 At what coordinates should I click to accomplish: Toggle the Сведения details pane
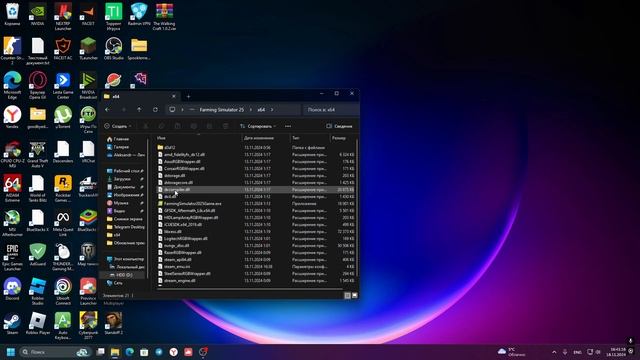click(x=339, y=126)
